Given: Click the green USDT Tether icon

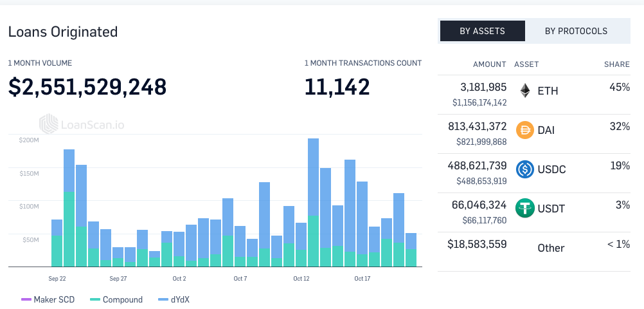Looking at the screenshot, I should click(x=525, y=208).
